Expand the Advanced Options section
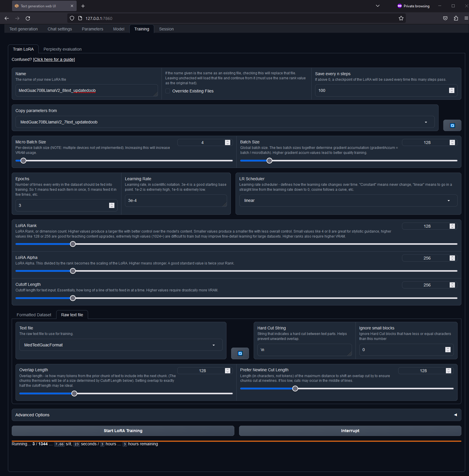 point(236,415)
